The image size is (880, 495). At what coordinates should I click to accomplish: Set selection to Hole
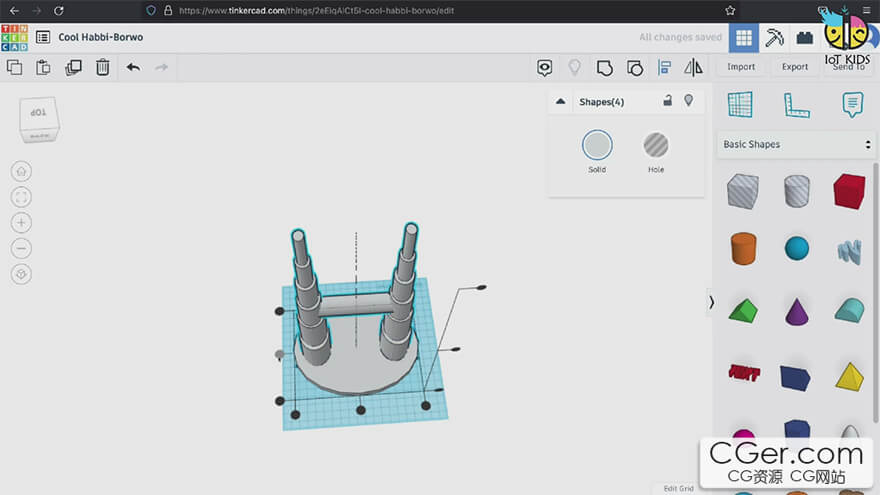click(x=656, y=145)
